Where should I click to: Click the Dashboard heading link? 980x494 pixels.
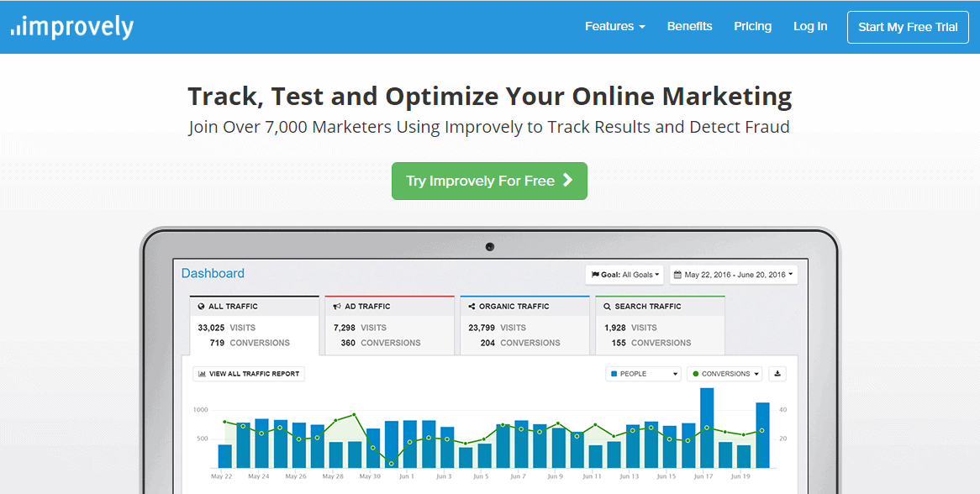tap(213, 273)
